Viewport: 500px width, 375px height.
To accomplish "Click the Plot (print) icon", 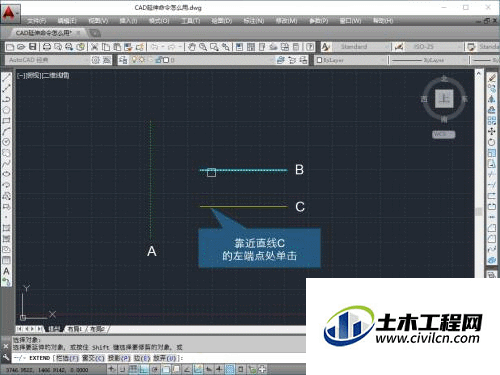I will click(47, 47).
